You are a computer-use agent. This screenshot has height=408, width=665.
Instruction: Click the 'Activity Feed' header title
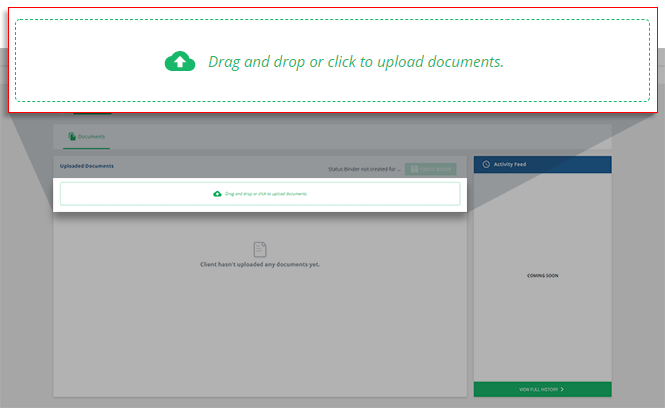pyautogui.click(x=510, y=164)
